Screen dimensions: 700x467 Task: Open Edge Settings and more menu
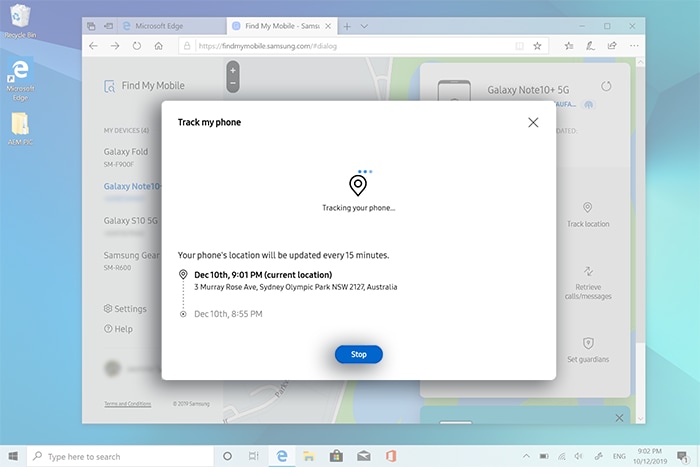[x=634, y=46]
